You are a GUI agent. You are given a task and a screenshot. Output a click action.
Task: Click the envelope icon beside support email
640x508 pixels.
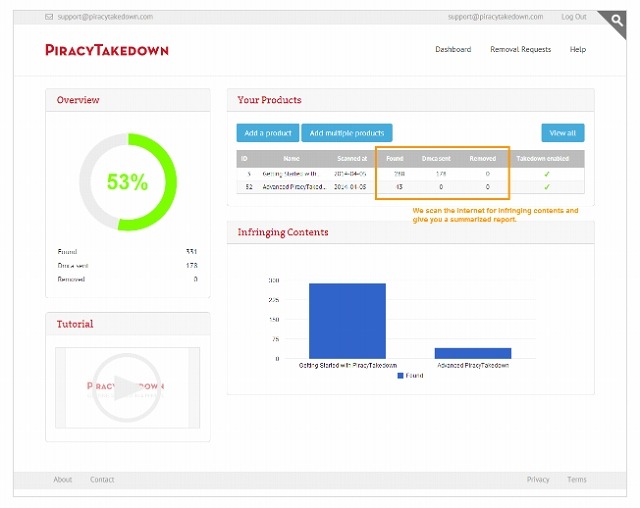point(50,17)
